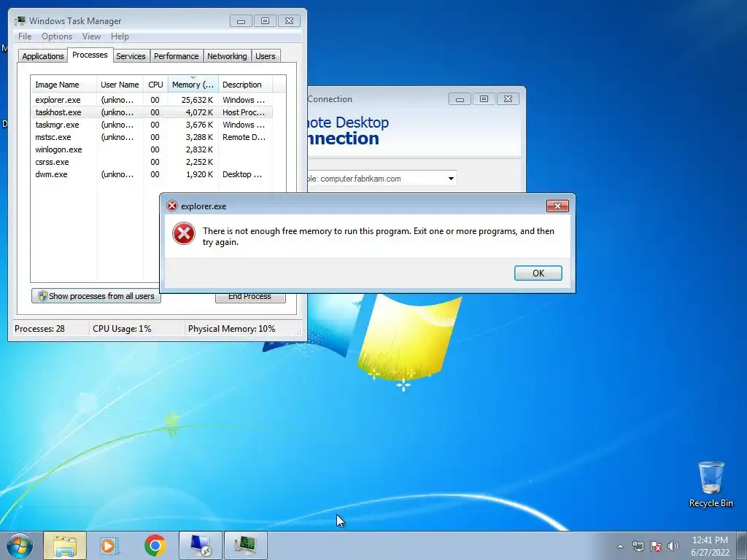Select the taskhost.exe process row
Image resolution: width=747 pixels, height=560 pixels.
[152, 112]
